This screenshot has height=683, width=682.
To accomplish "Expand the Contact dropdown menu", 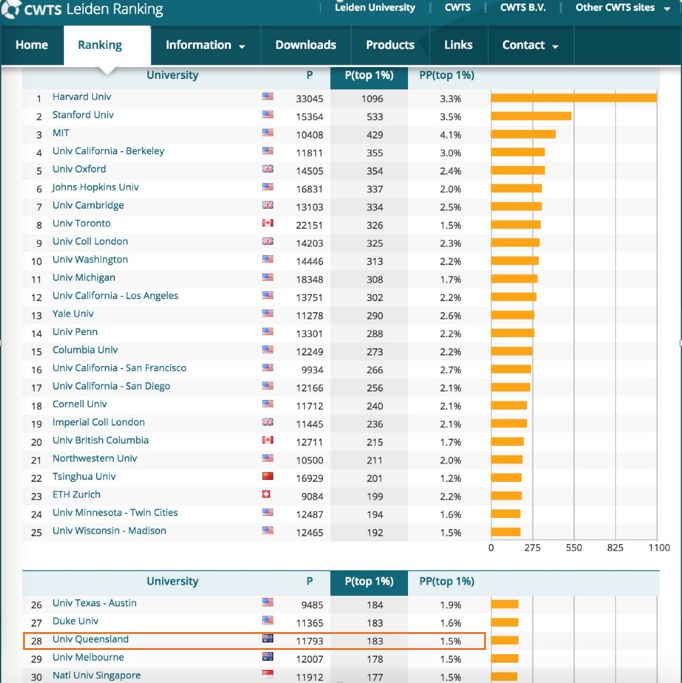I will (x=530, y=45).
